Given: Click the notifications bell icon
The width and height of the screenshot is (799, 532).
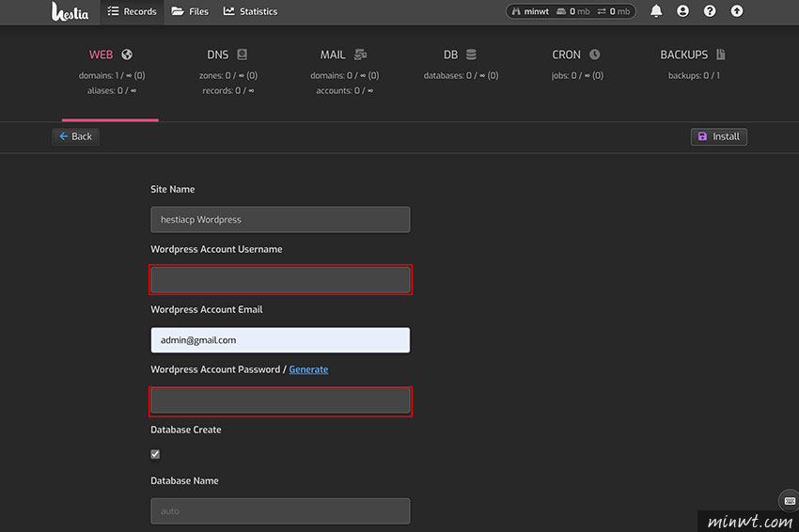Looking at the screenshot, I should click(x=656, y=11).
